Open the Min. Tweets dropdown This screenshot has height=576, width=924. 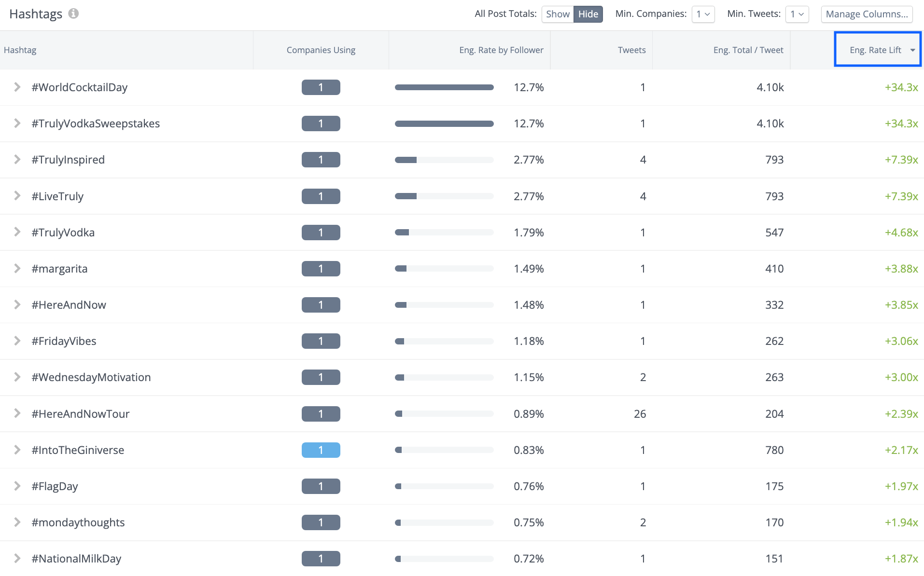coord(798,14)
